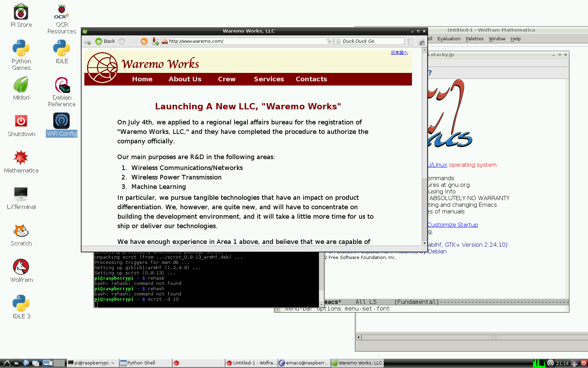This screenshot has height=368, width=588.
Task: Click the Waremo Works circular logo
Action: [x=102, y=68]
